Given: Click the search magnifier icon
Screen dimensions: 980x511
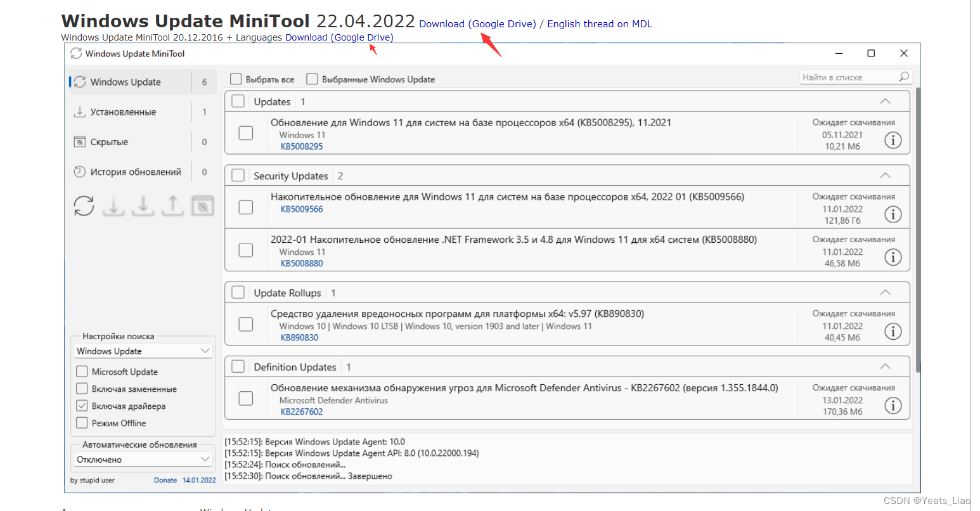Looking at the screenshot, I should coord(904,77).
